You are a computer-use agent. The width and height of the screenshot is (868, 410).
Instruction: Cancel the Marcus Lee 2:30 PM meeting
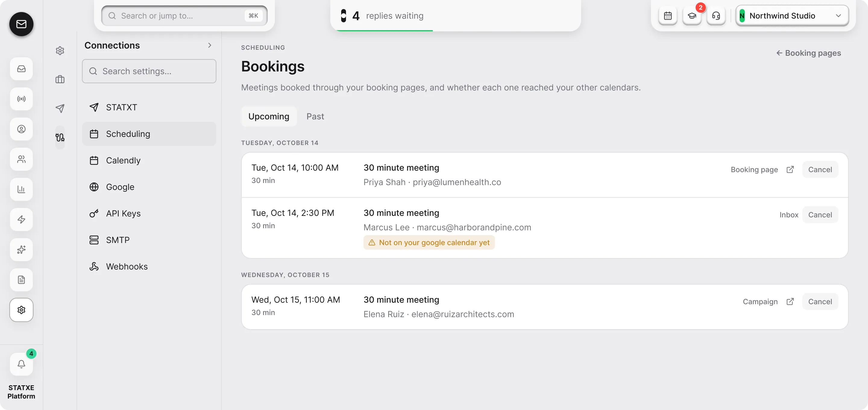(820, 215)
